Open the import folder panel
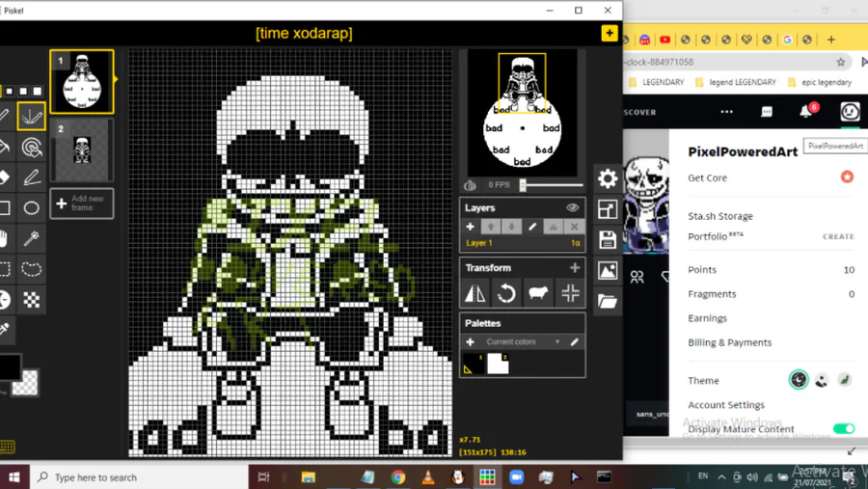The width and height of the screenshot is (868, 489). pyautogui.click(x=608, y=301)
